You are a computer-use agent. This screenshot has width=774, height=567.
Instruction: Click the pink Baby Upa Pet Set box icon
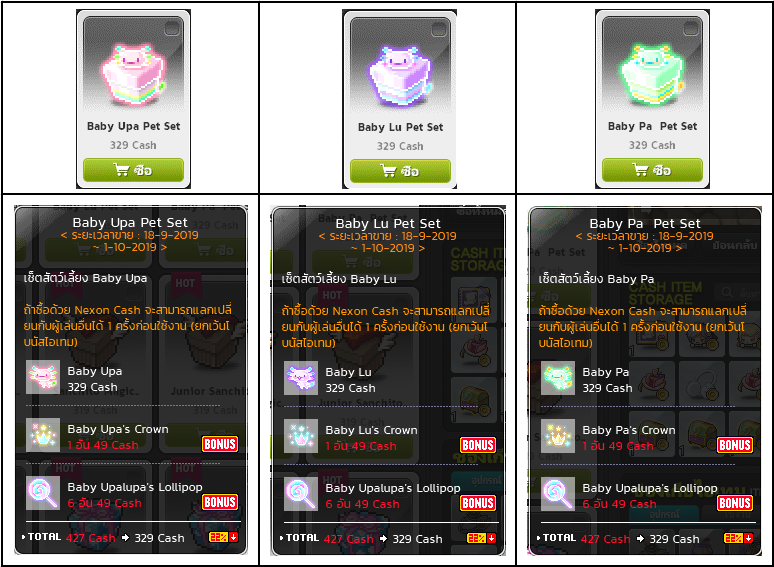(x=133, y=75)
